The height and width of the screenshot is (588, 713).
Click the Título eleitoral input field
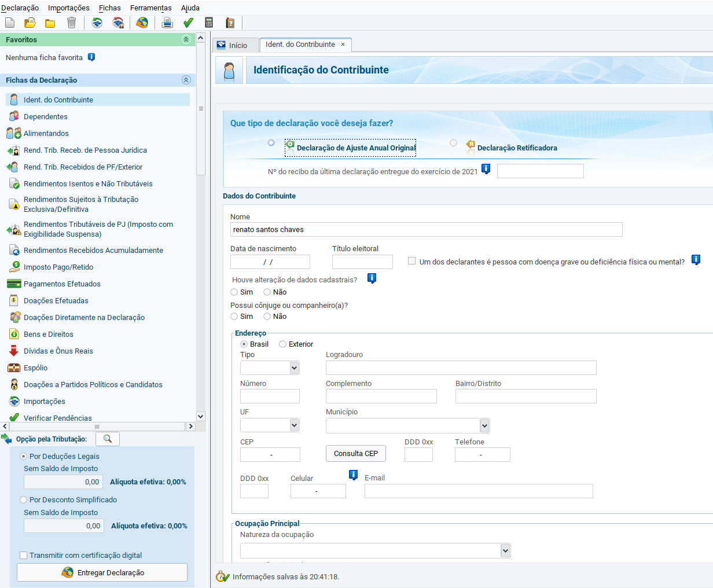click(x=362, y=262)
